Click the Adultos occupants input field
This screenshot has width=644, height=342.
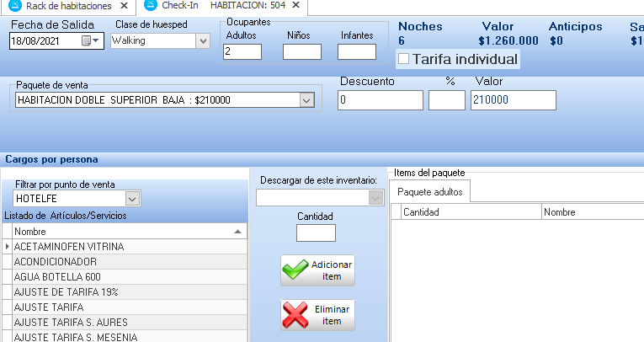(242, 52)
